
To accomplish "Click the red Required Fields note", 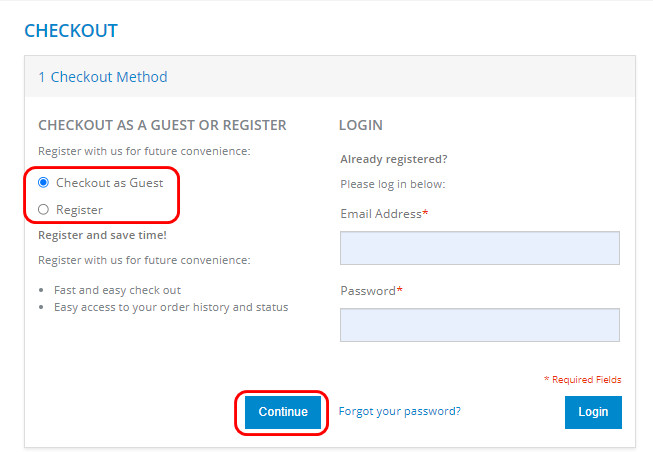I will (x=582, y=380).
